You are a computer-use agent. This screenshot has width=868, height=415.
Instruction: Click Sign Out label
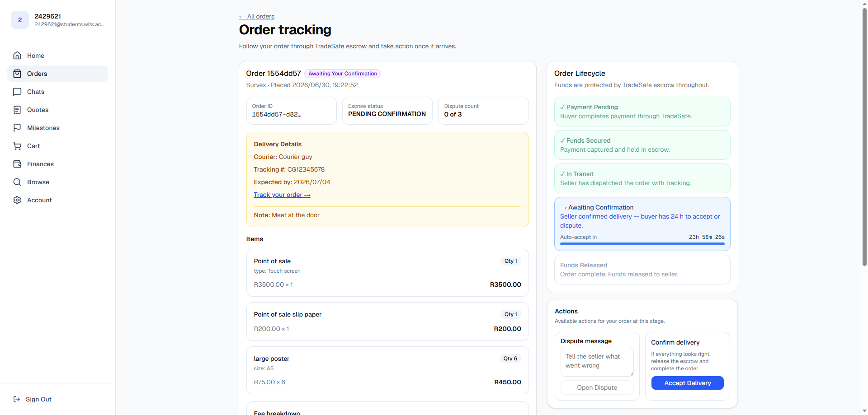38,399
